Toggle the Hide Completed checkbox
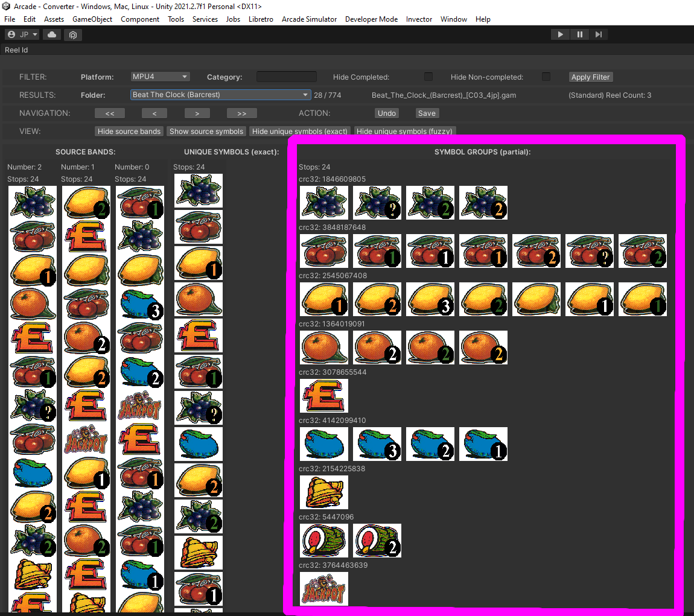 [428, 77]
